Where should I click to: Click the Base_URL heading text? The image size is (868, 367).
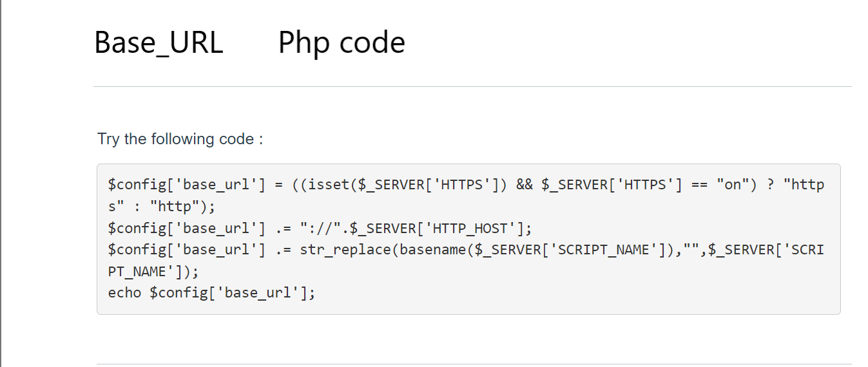(159, 43)
